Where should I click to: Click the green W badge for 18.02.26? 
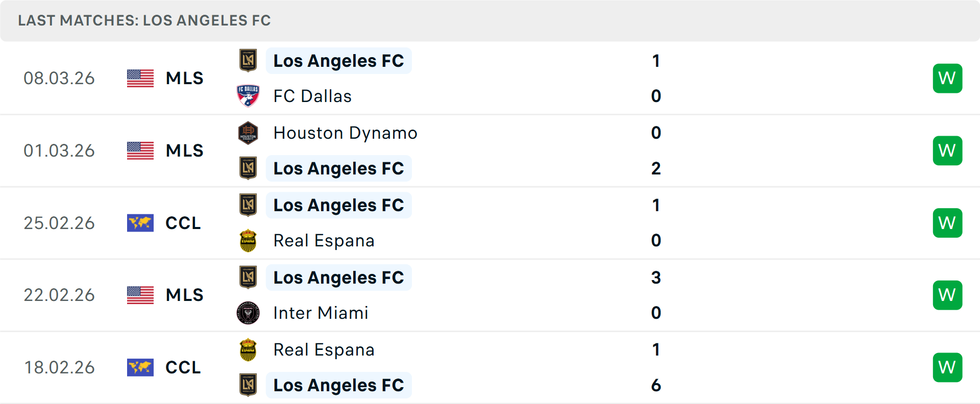[947, 367]
